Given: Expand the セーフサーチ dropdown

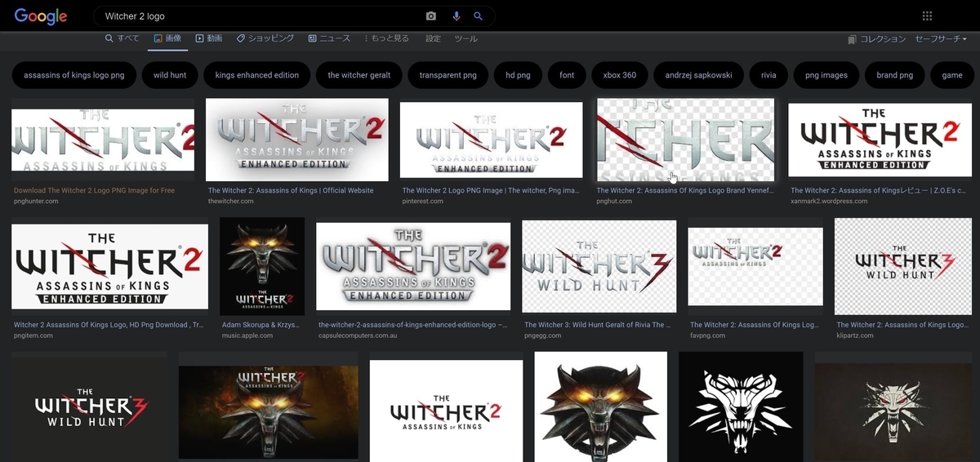Looking at the screenshot, I should click(941, 38).
